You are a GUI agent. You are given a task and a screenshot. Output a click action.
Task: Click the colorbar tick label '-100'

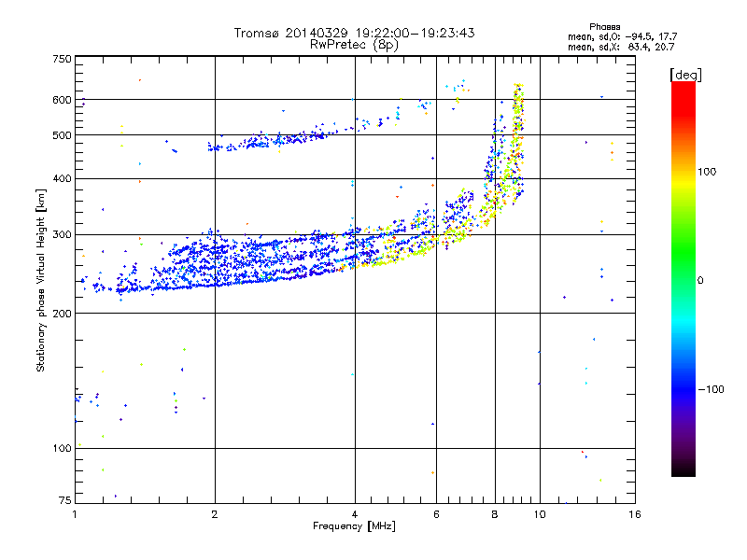coord(712,389)
